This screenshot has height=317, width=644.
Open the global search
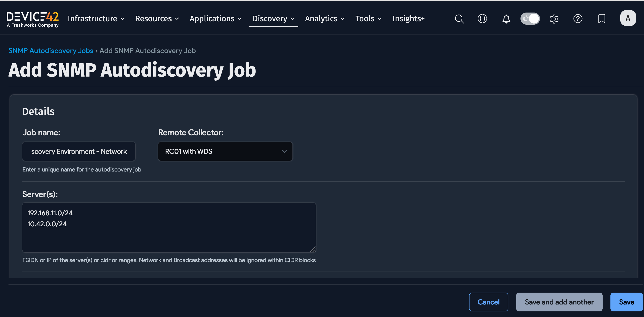459,19
